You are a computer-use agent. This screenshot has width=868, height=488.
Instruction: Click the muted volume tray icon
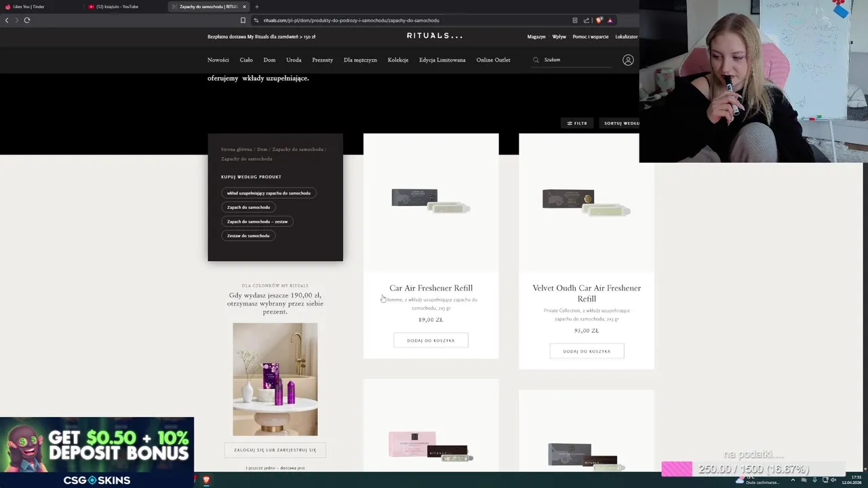pyautogui.click(x=835, y=480)
